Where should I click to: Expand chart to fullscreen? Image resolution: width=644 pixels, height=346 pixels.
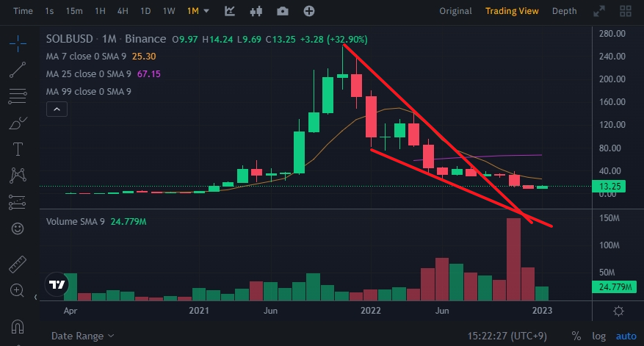[x=599, y=11]
